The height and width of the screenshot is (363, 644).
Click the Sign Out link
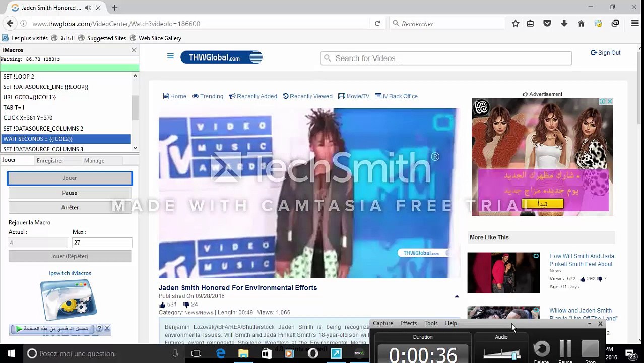click(606, 53)
